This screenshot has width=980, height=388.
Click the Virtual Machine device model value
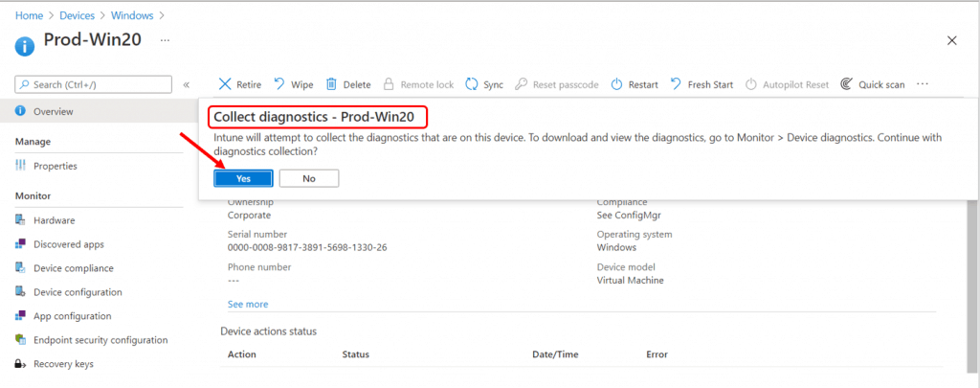631,281
